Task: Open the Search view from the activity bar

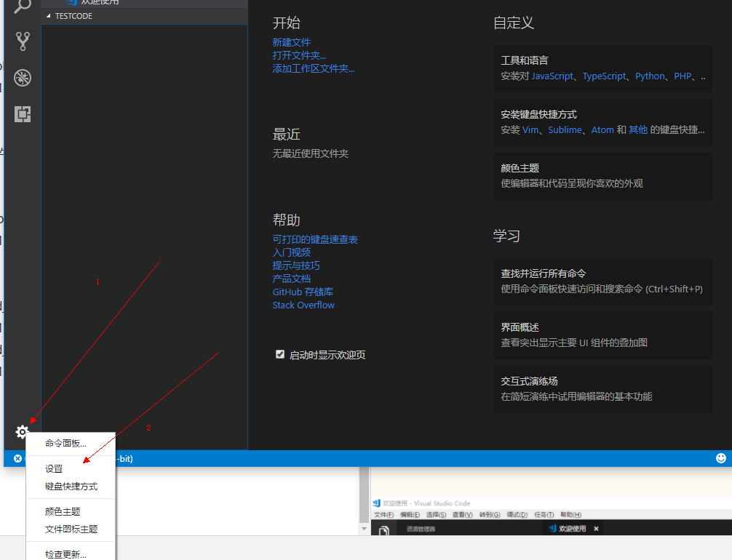Action: point(22,6)
